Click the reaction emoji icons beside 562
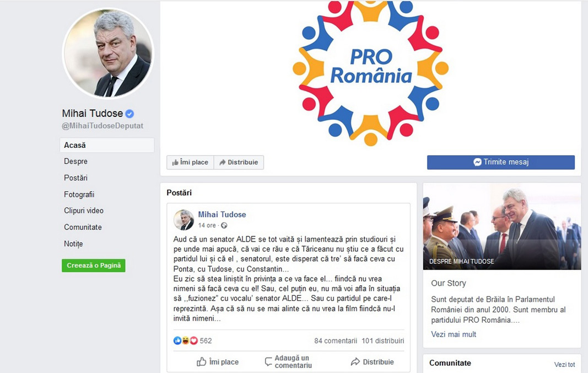 click(185, 340)
